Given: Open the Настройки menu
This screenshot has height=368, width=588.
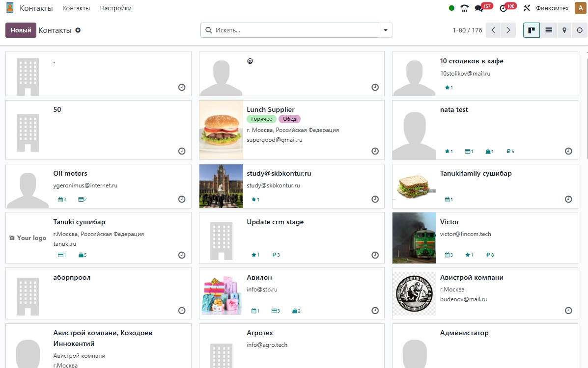Looking at the screenshot, I should click(115, 8).
